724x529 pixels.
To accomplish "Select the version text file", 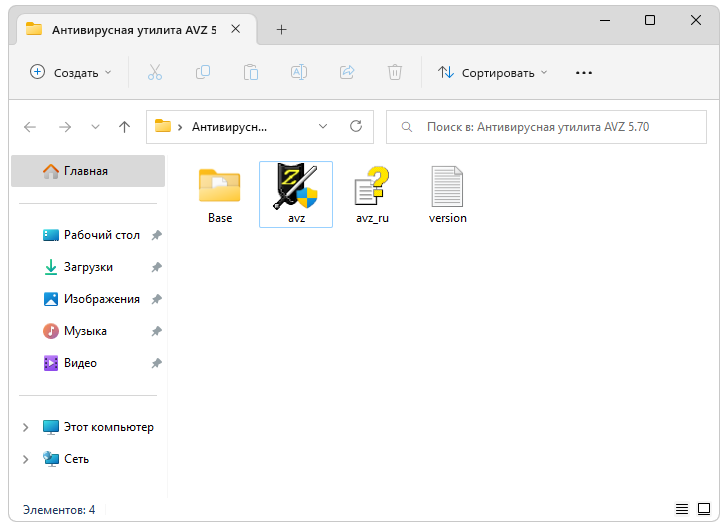I will pos(447,194).
